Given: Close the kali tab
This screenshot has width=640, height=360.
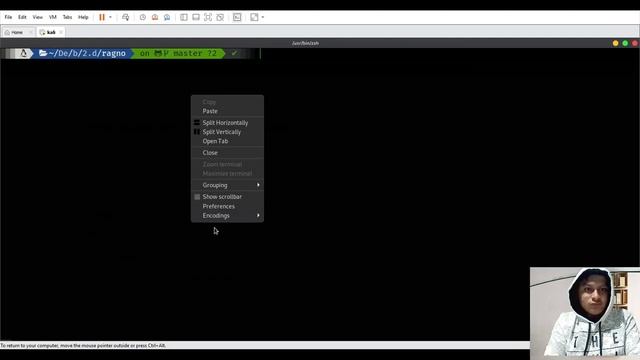Looking at the screenshot, I should click(61, 32).
